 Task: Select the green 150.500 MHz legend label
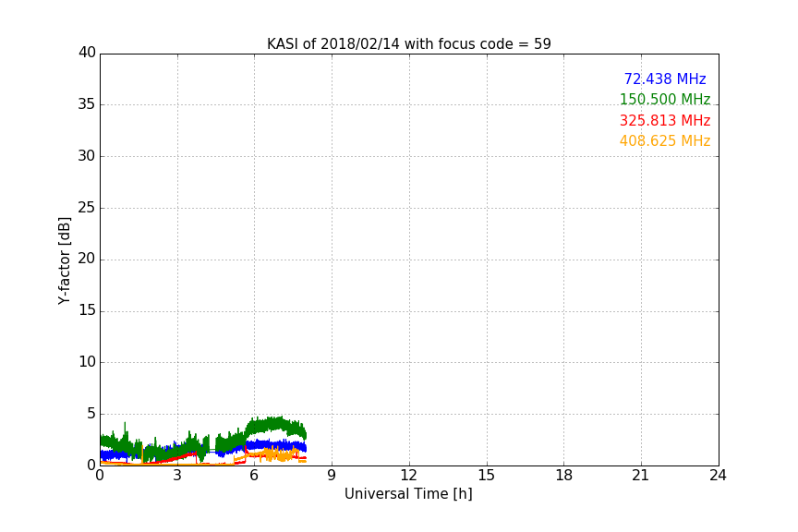click(665, 99)
